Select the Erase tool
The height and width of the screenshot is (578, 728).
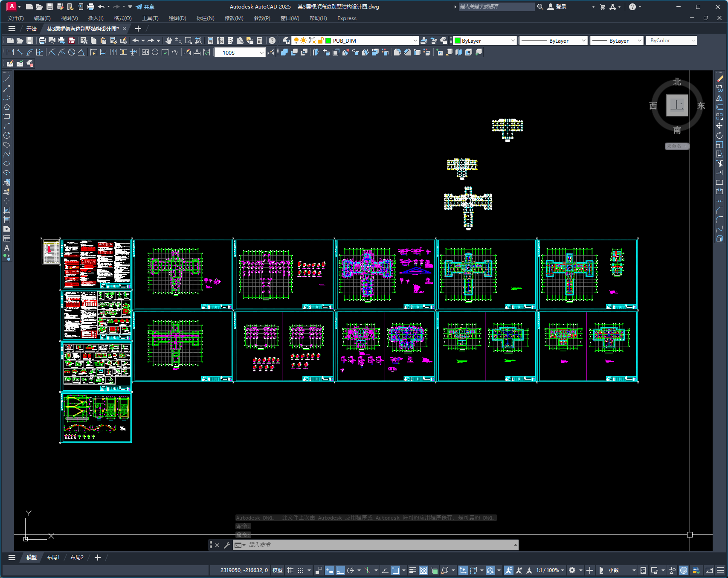719,79
